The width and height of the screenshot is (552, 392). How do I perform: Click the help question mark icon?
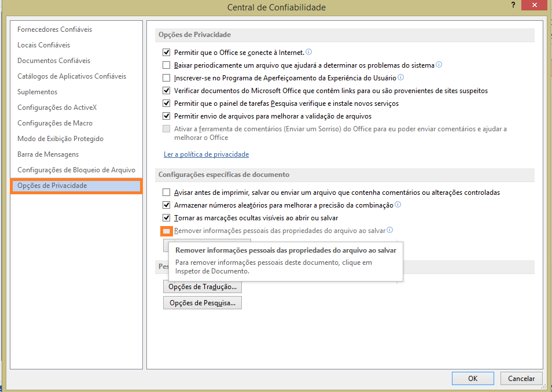point(513,5)
